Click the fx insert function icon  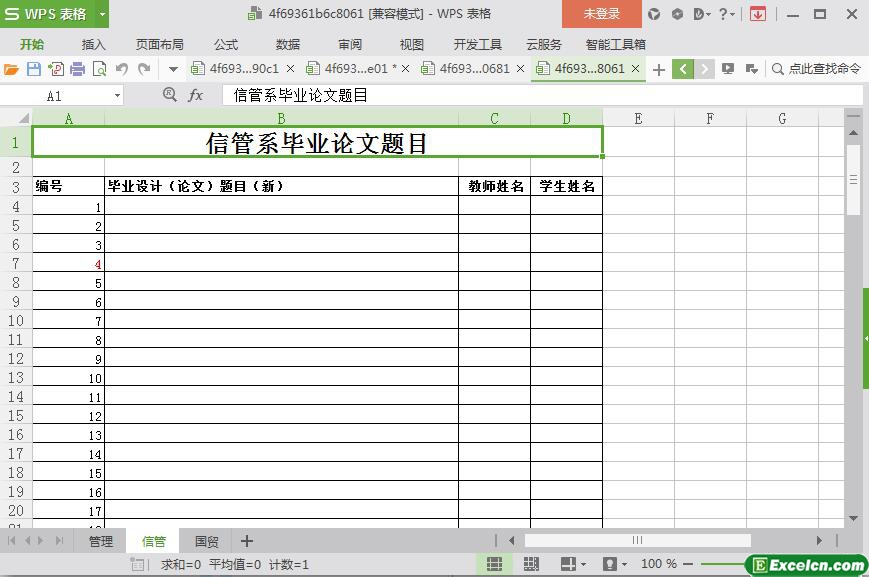click(195, 95)
